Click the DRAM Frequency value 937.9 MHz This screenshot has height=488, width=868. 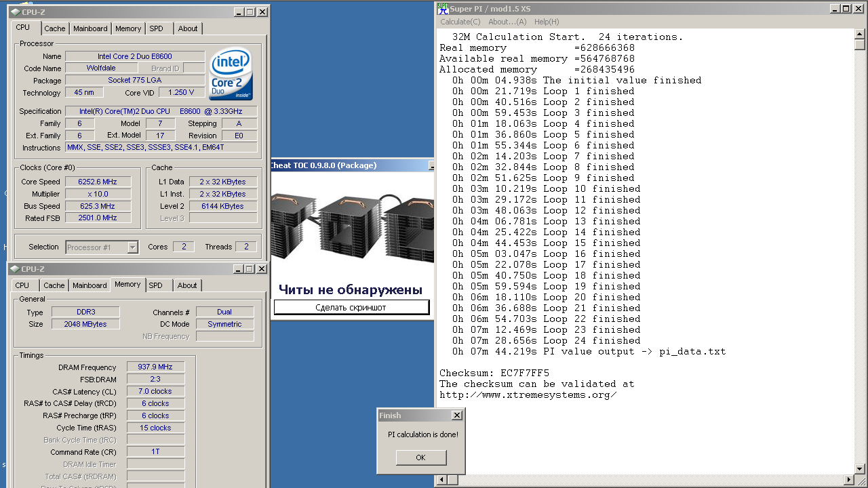click(x=155, y=367)
